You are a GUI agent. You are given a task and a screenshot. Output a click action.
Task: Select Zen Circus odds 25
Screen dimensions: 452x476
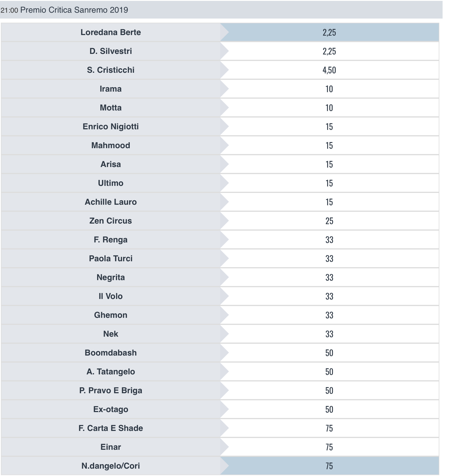click(329, 221)
